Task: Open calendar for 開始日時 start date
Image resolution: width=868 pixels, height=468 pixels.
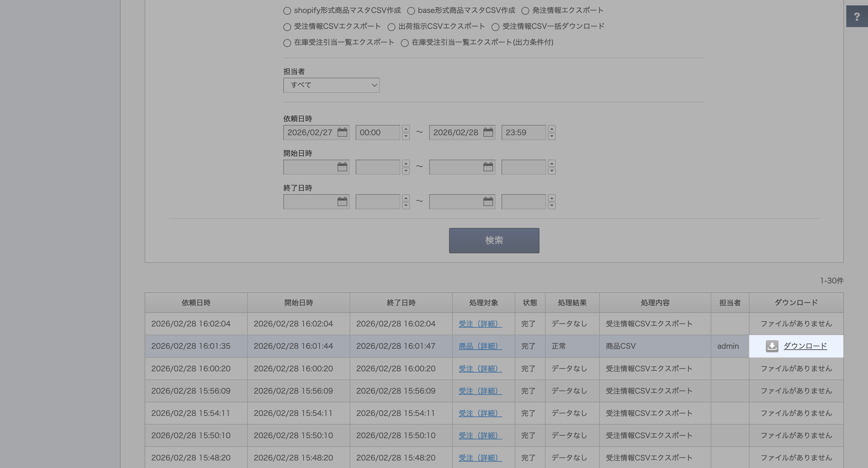Action: tap(342, 167)
